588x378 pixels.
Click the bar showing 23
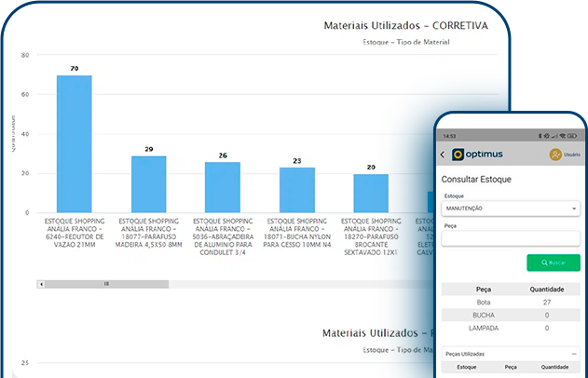pos(296,190)
